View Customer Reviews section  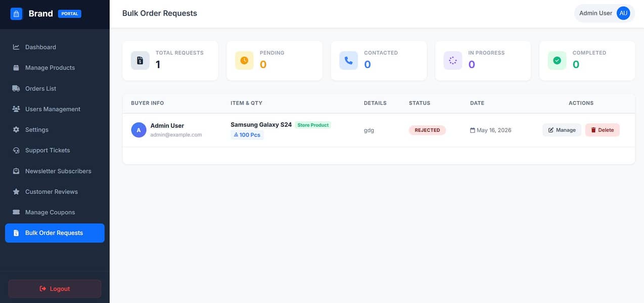[x=55, y=192]
